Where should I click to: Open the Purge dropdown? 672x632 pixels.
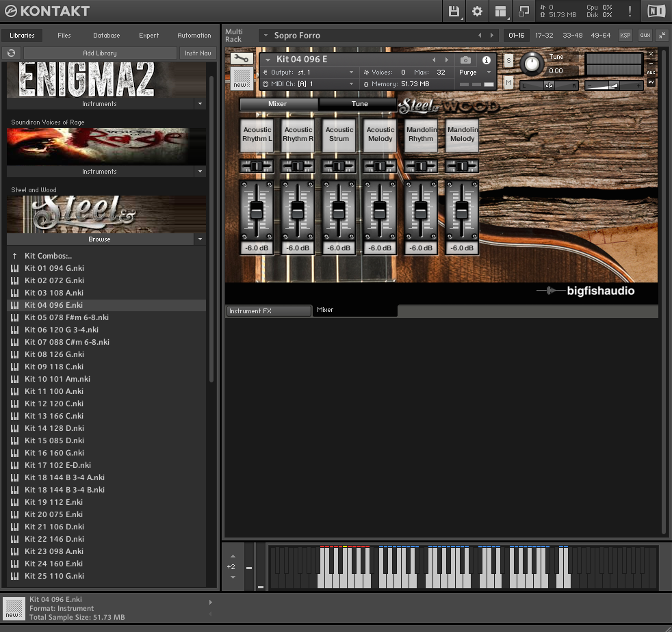pos(474,73)
